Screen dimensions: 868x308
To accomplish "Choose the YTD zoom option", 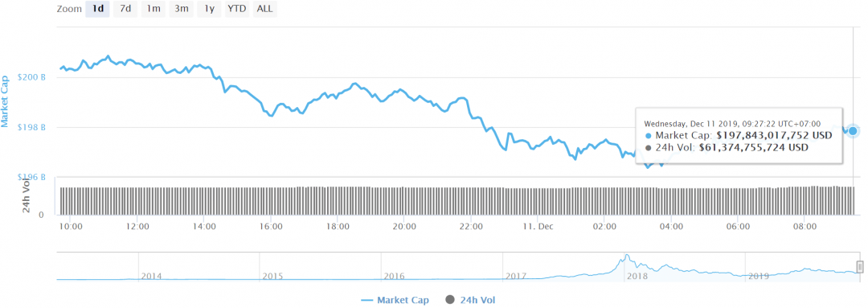I will (x=237, y=10).
